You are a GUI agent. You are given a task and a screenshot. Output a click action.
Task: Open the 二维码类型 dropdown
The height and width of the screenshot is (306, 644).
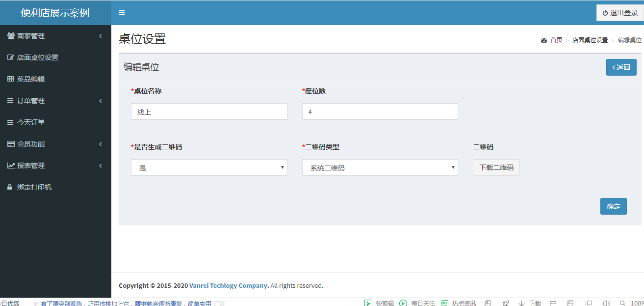pos(380,167)
